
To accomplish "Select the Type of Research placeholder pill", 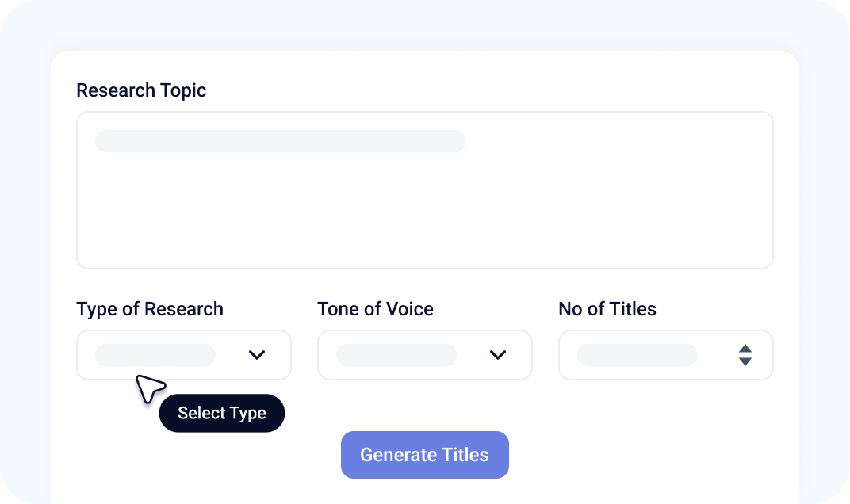I will (155, 355).
